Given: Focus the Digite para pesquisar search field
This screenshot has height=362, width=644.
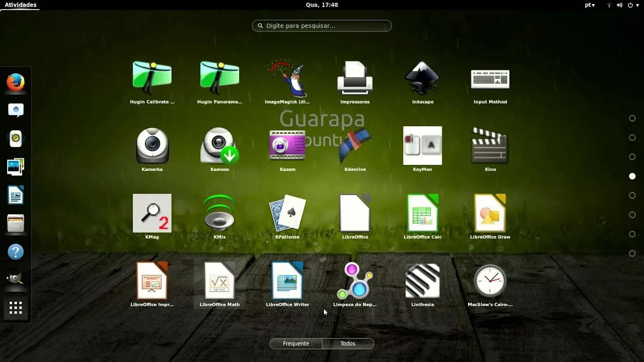Looking at the screenshot, I should [322, 26].
